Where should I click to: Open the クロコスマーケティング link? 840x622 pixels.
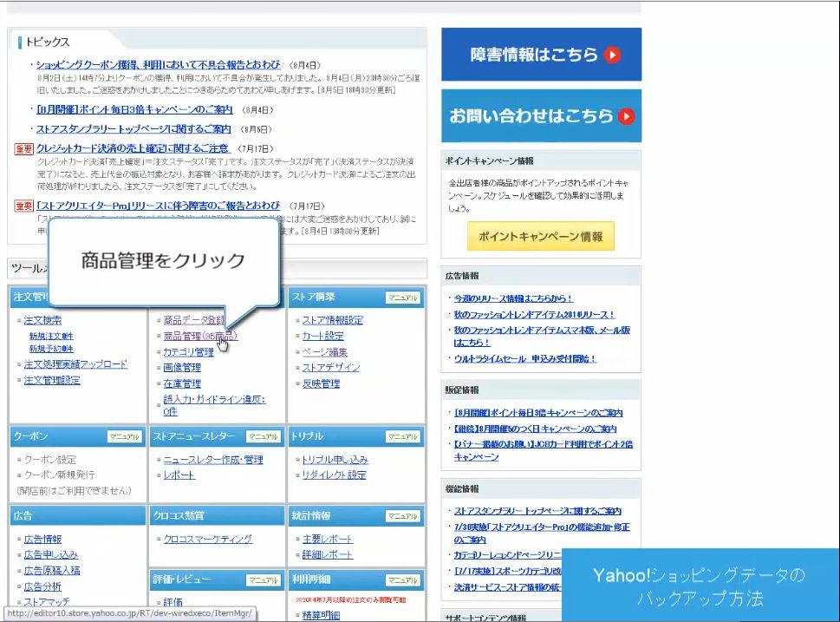(208, 539)
